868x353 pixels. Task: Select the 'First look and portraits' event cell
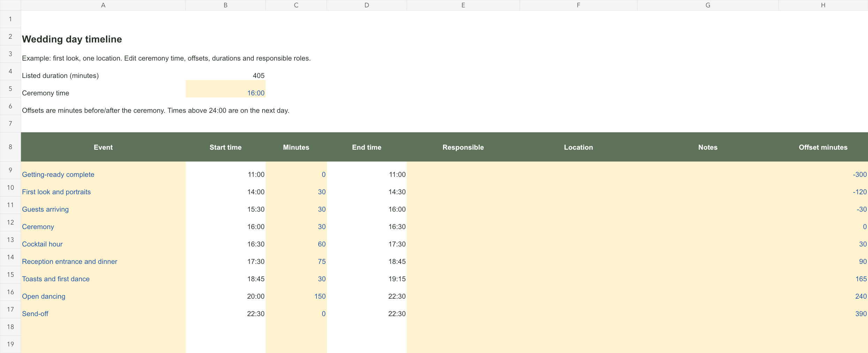point(103,188)
